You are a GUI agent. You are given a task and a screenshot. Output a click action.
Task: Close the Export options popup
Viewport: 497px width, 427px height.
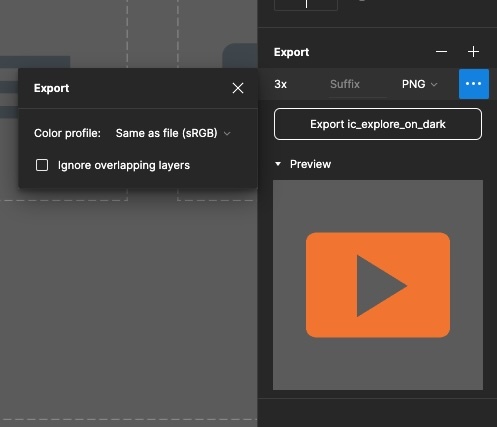(x=238, y=88)
